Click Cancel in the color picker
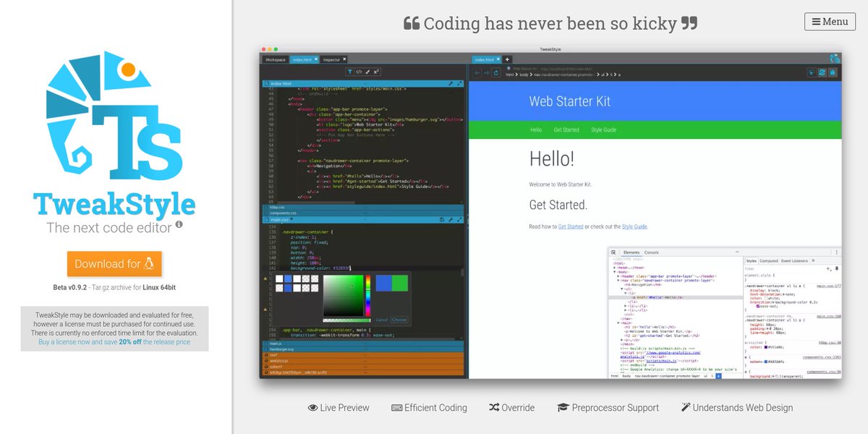Screen dimensions: 868x434 [382, 320]
